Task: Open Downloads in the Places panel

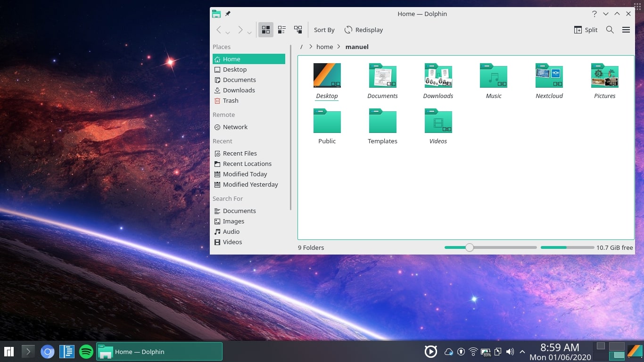Action: (249, 90)
